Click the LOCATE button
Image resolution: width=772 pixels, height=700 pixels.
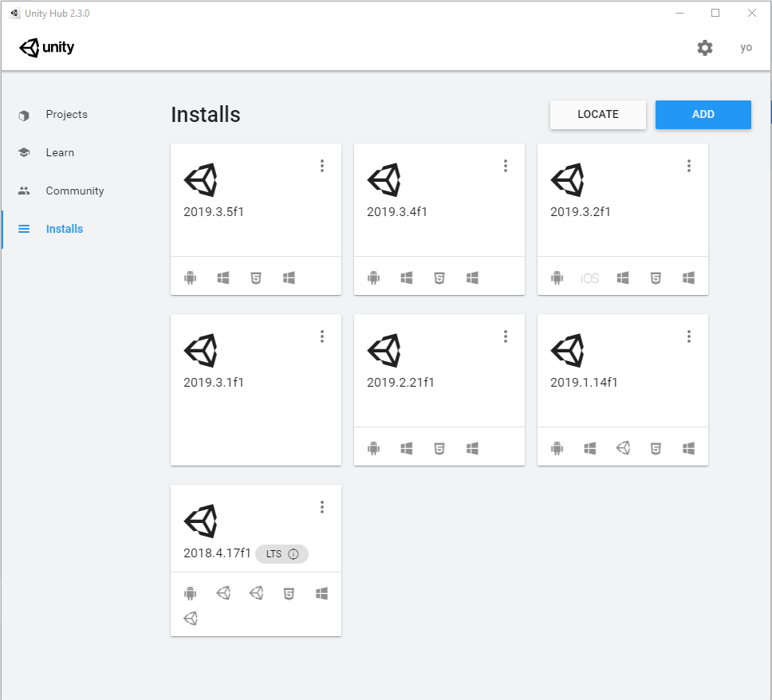click(x=597, y=114)
